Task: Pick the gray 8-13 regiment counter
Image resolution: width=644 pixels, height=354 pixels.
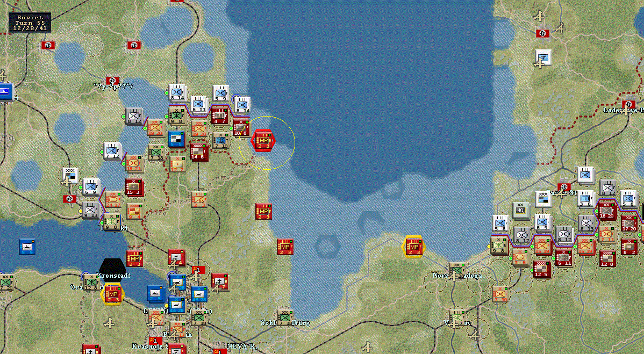Action: [x=586, y=223]
